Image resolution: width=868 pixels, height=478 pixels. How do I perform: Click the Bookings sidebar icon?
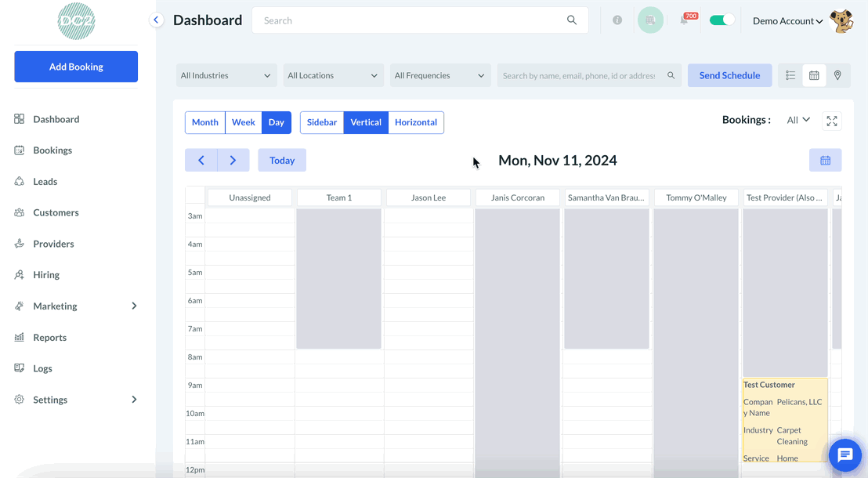20,150
